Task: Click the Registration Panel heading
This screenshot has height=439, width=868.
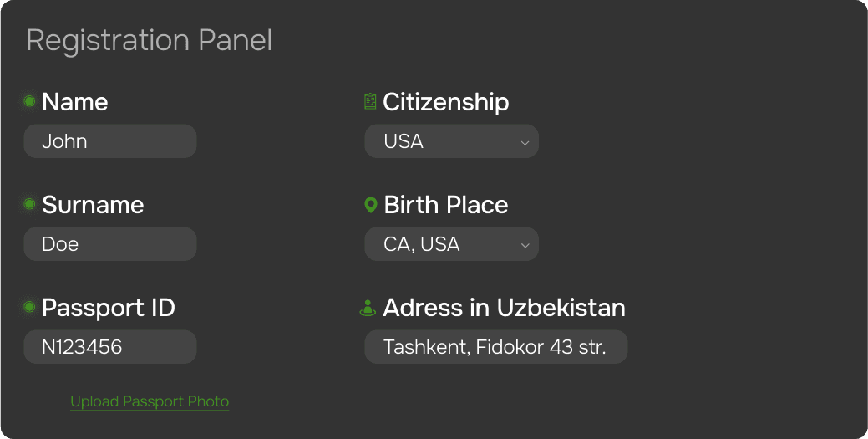Action: pos(150,40)
